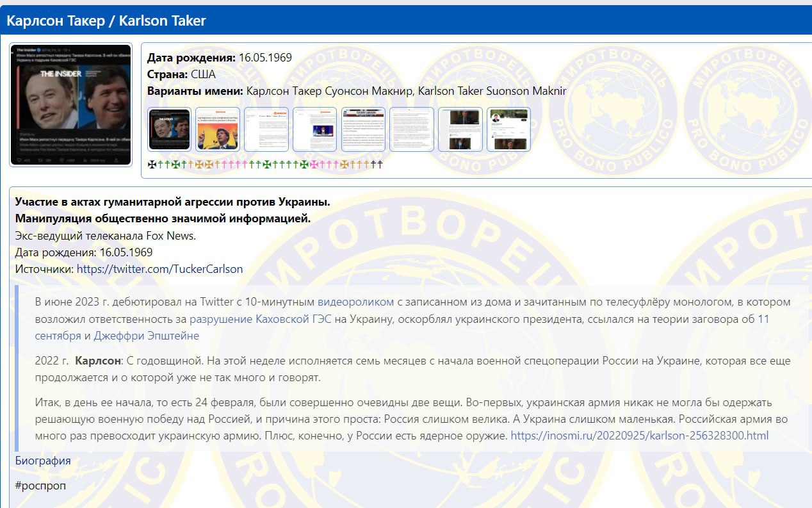Open the fifth thumbnail with dark banner header
This screenshot has height=508, width=812.
363,129
